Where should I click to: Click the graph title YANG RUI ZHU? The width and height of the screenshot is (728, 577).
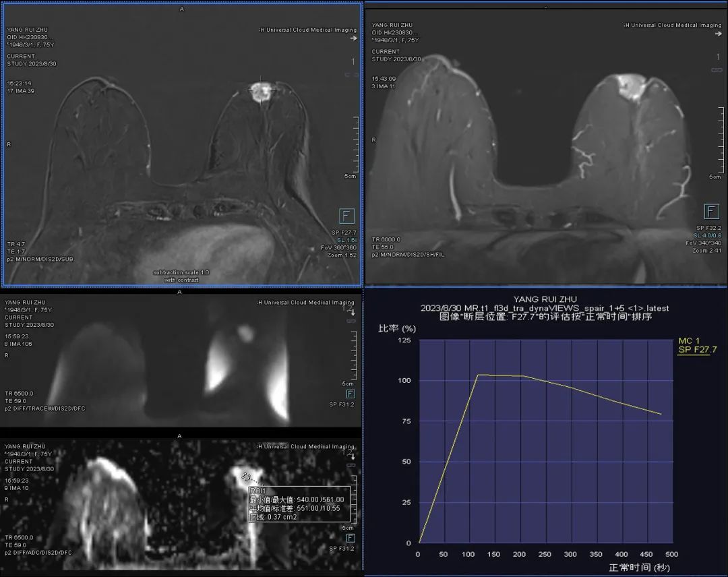545,299
